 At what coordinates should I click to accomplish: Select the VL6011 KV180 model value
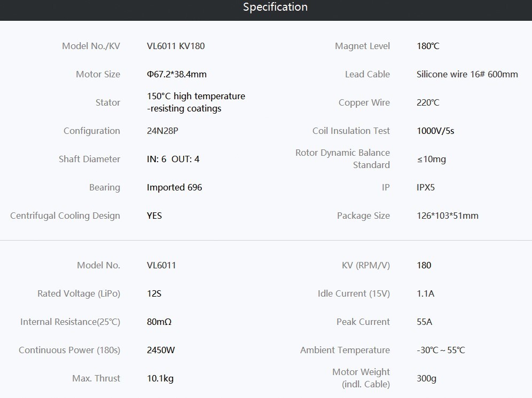[x=176, y=46]
